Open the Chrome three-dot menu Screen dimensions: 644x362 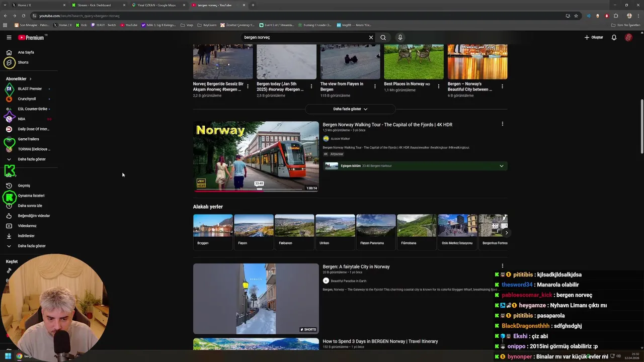point(638,16)
